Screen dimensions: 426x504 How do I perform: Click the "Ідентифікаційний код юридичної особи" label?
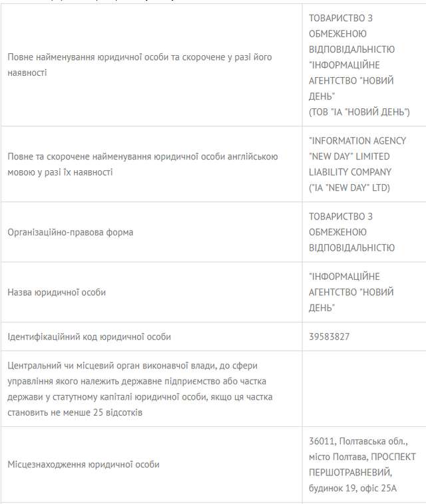(x=89, y=337)
